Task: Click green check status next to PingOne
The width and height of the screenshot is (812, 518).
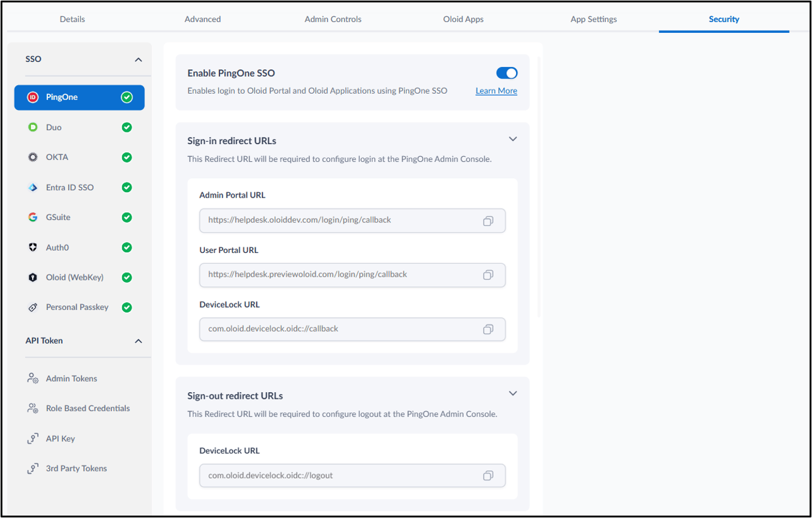Action: (126, 97)
